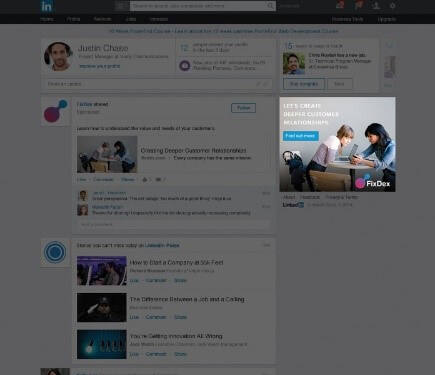Open How to Start a Company at 35k Feet

[176, 262]
